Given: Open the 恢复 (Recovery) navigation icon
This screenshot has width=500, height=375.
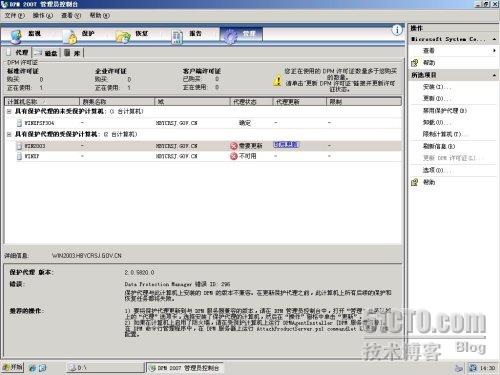Looking at the screenshot, I should click(x=123, y=37).
